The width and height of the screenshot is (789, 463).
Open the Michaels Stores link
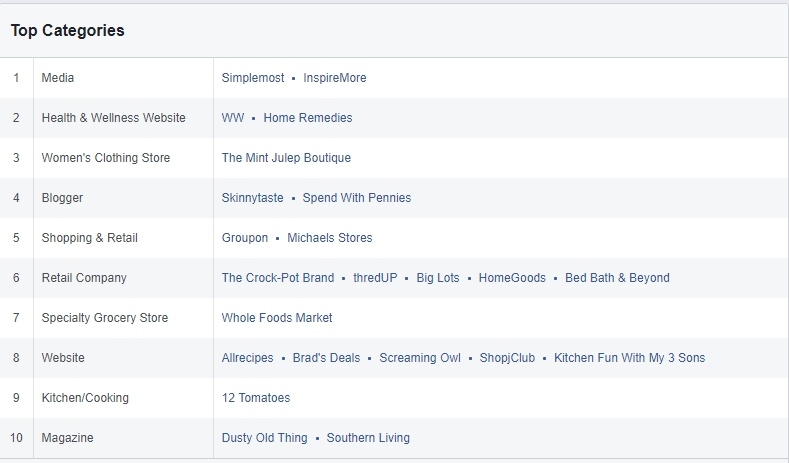[329, 238]
